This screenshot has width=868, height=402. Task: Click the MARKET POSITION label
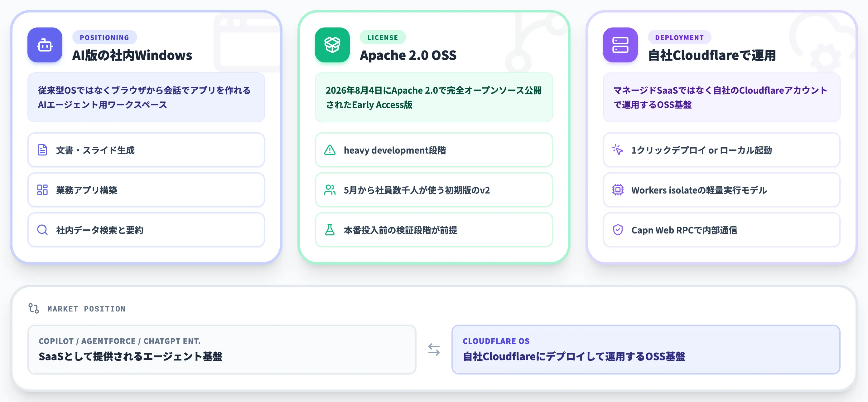click(86, 309)
